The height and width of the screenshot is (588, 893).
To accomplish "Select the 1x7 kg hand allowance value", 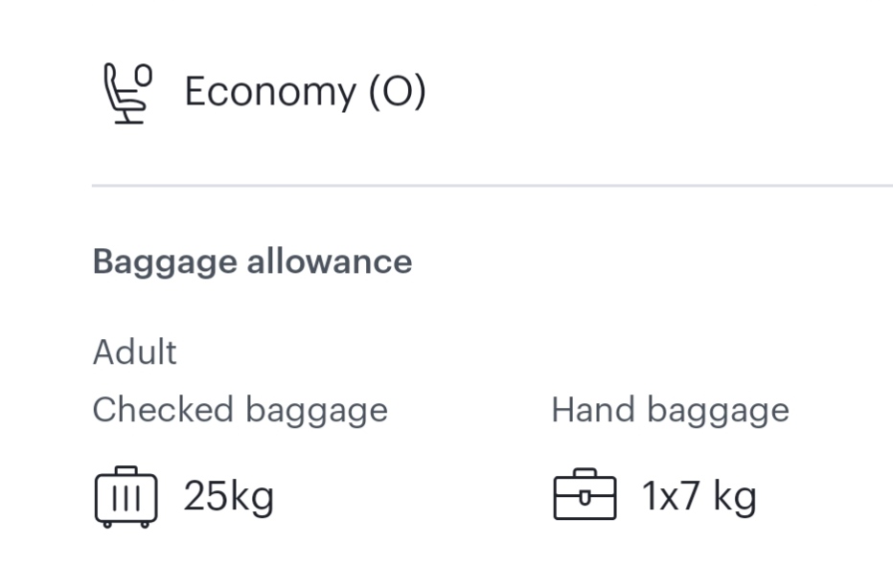I will click(x=699, y=497).
